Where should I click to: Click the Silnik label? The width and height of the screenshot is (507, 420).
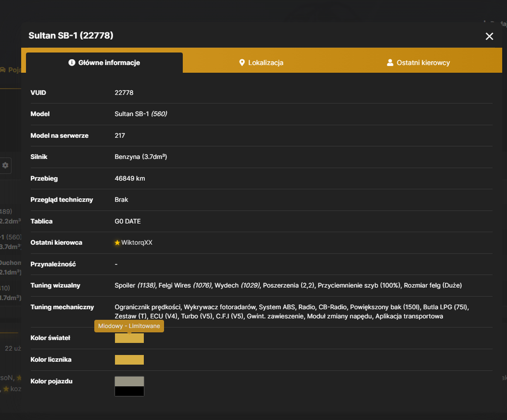39,157
